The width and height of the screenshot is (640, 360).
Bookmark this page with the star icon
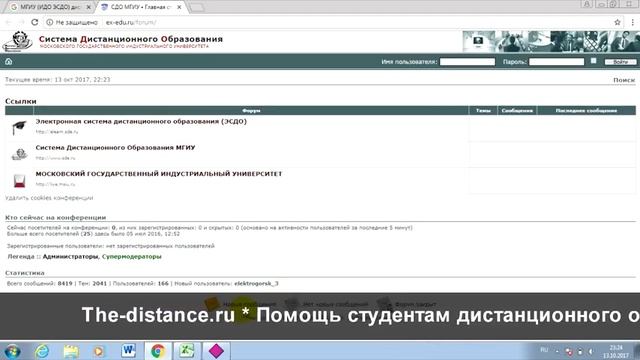click(x=617, y=22)
